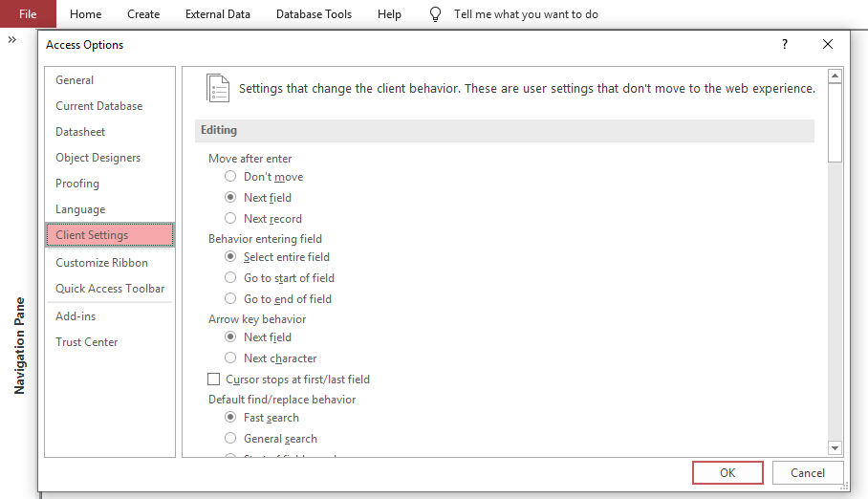868x499 pixels.
Task: Choose Go to start of field
Action: pyautogui.click(x=230, y=278)
